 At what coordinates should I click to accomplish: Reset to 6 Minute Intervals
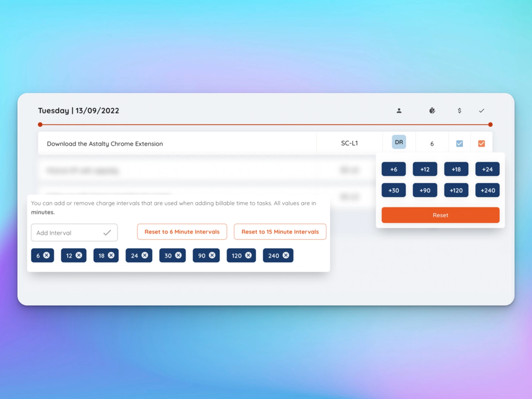point(182,232)
